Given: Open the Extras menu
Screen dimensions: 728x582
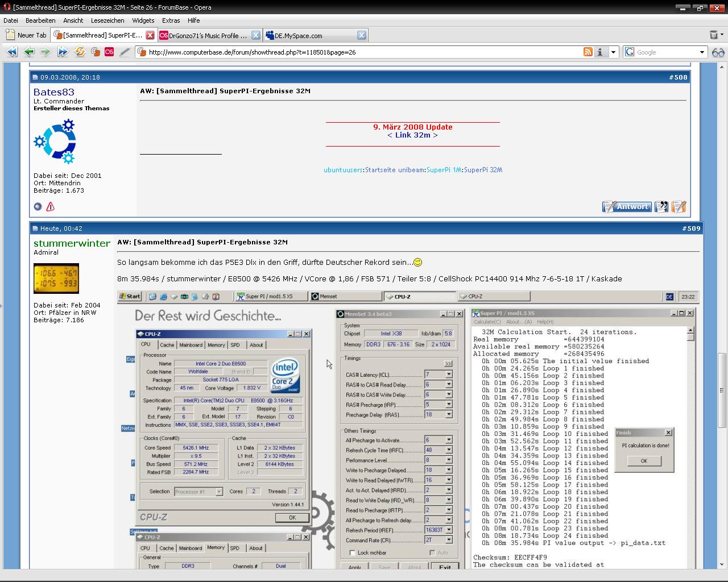Looking at the screenshot, I should coord(171,20).
